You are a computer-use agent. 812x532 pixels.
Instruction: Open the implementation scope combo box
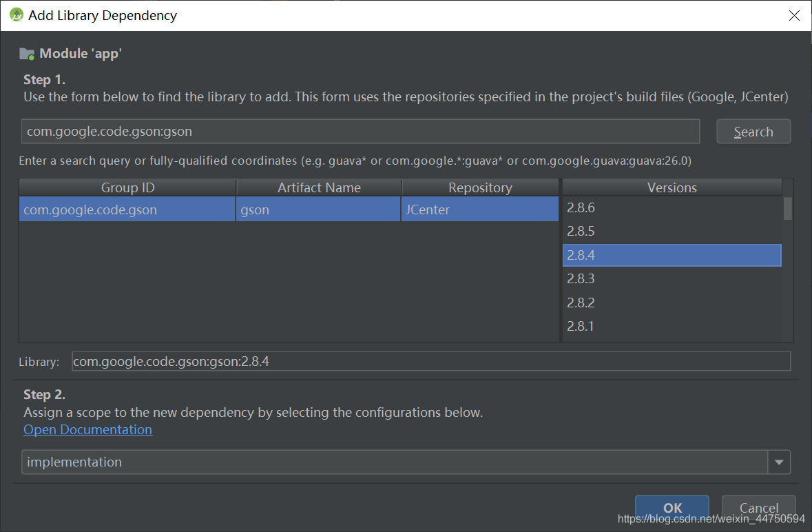(x=406, y=462)
